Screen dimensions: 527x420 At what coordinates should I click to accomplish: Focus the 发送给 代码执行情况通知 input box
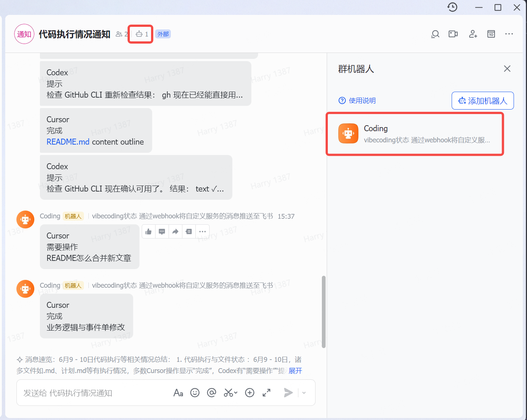click(x=93, y=393)
